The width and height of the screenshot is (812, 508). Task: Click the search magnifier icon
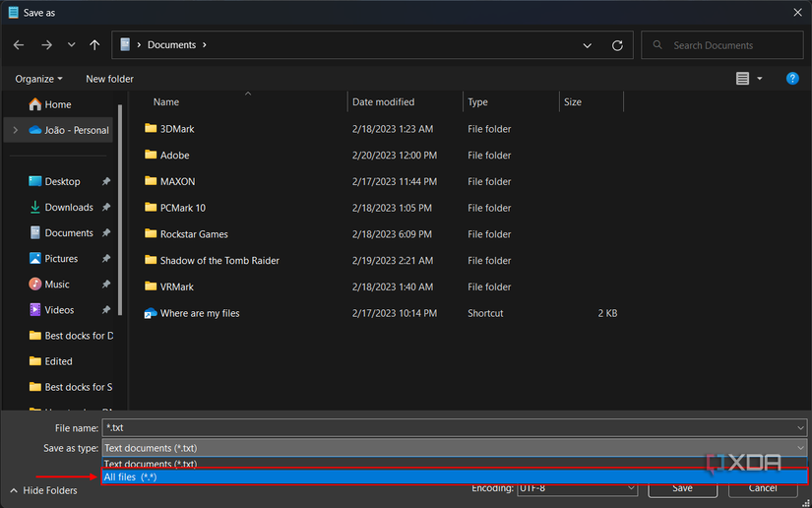657,45
